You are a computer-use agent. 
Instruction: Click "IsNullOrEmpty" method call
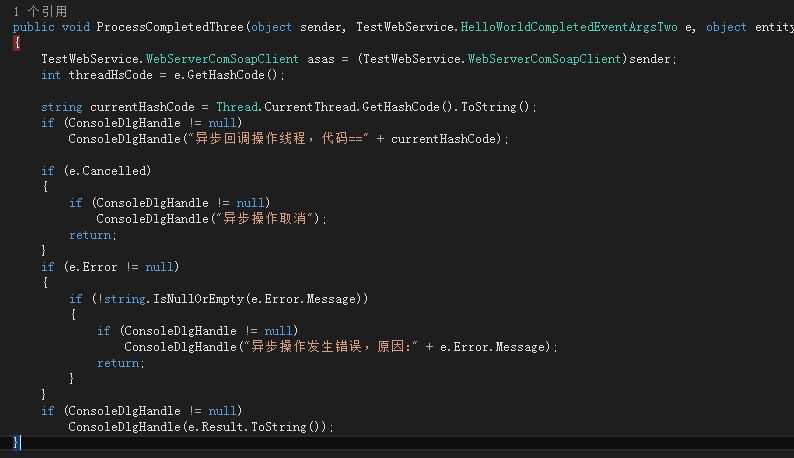point(198,299)
